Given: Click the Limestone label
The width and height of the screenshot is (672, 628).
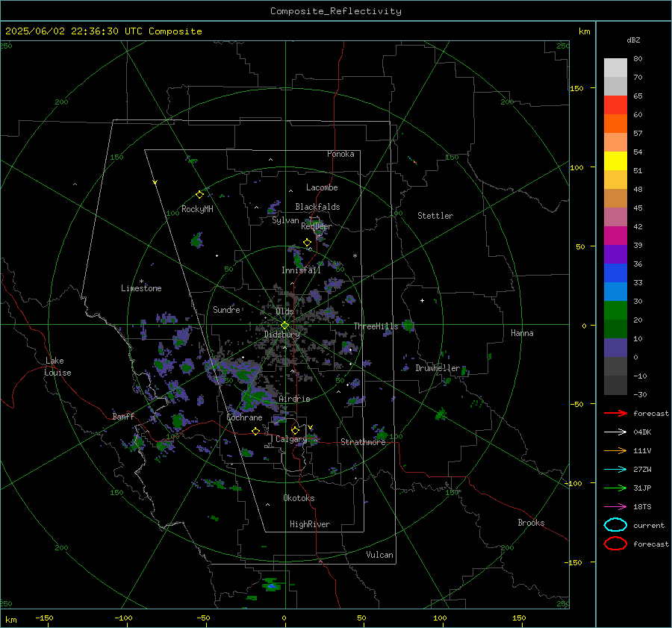Looking at the screenshot, I should [141, 288].
